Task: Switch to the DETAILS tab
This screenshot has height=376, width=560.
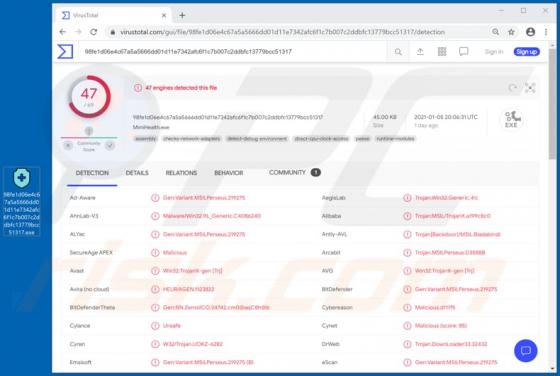Action: pos(137,173)
